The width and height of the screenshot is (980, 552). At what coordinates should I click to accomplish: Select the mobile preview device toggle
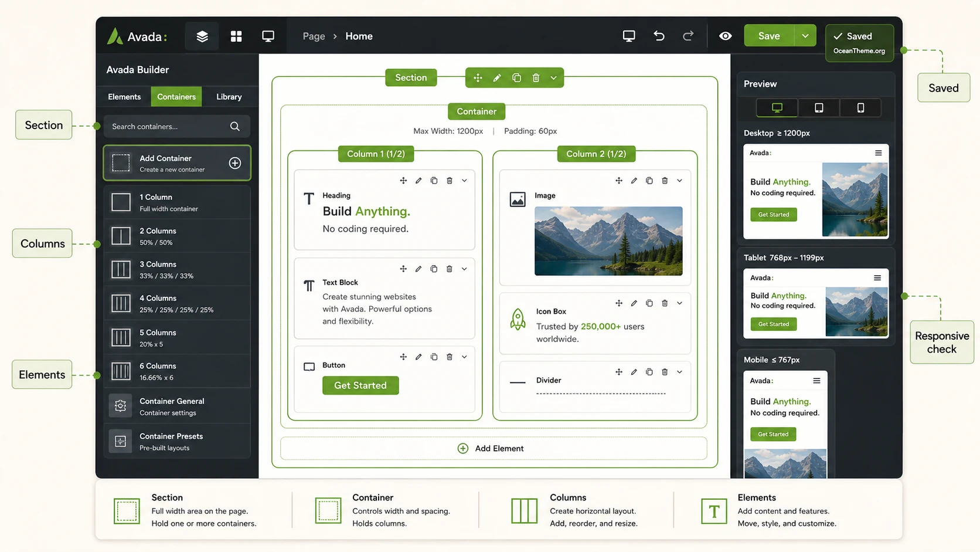[x=860, y=108]
